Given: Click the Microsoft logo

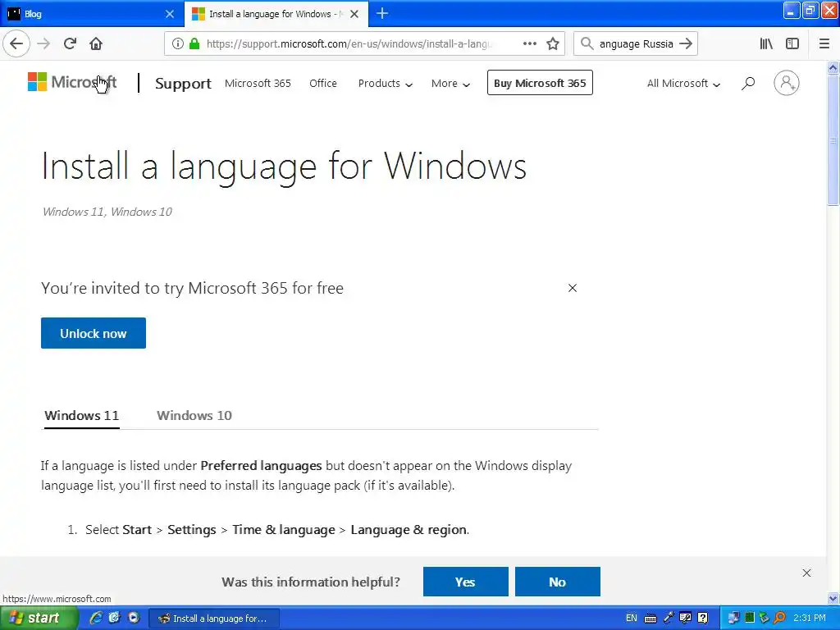Looking at the screenshot, I should [x=72, y=82].
